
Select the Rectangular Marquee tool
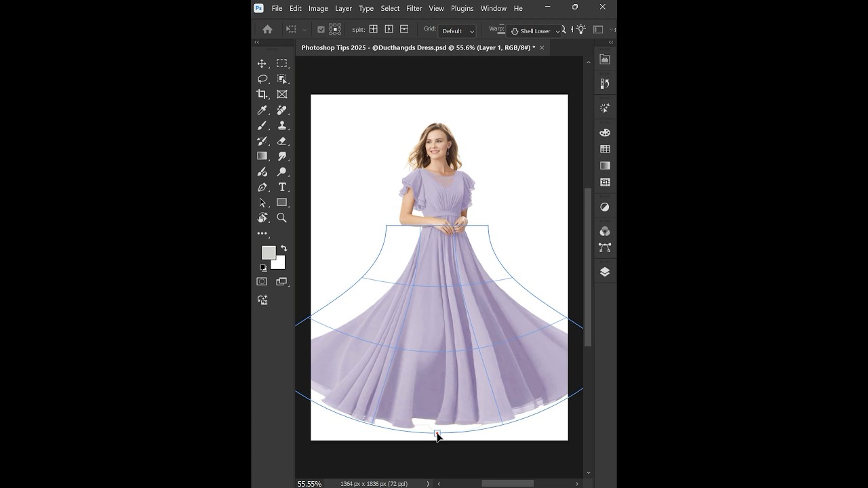pos(282,63)
